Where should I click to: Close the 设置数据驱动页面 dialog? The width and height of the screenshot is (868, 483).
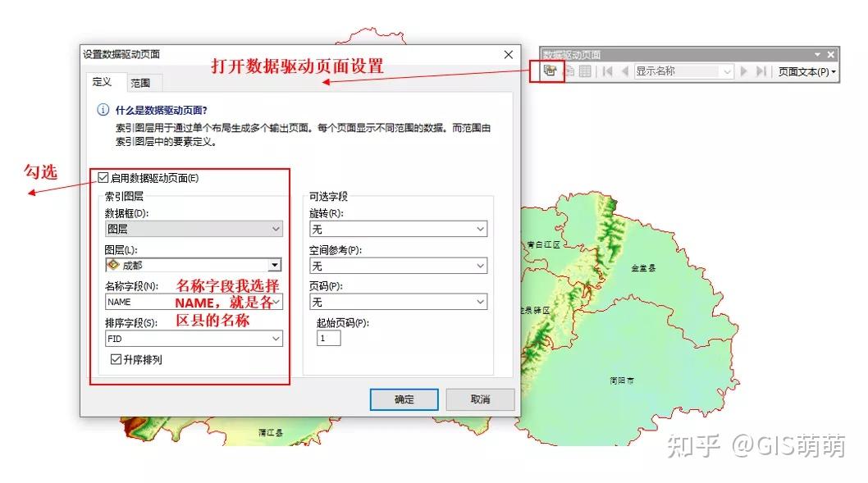tap(508, 54)
